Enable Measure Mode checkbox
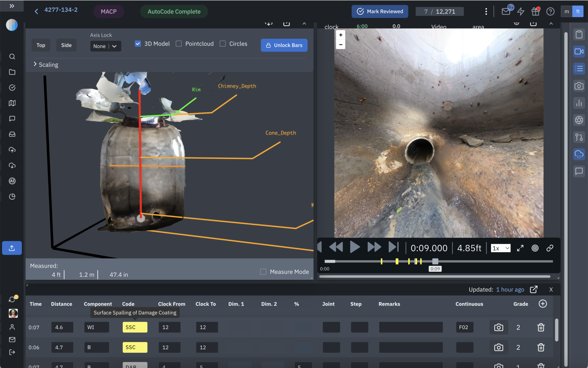Screen dimensions: 588x368 tap(263, 272)
